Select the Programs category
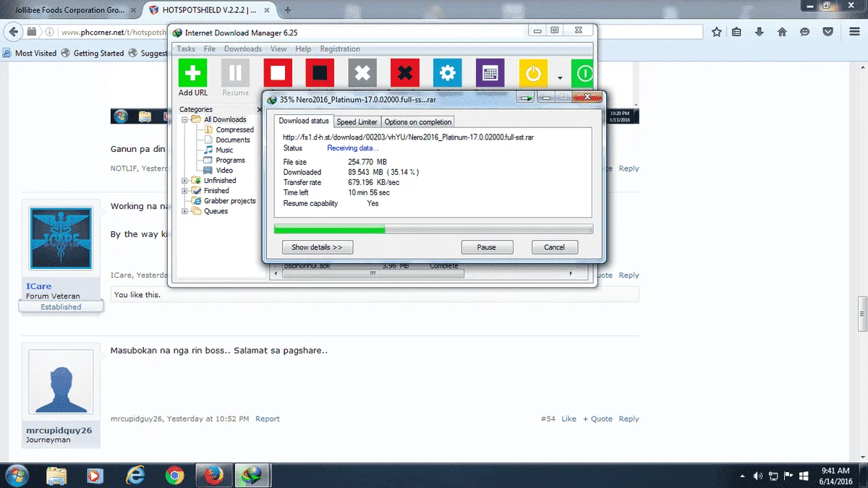 230,160
